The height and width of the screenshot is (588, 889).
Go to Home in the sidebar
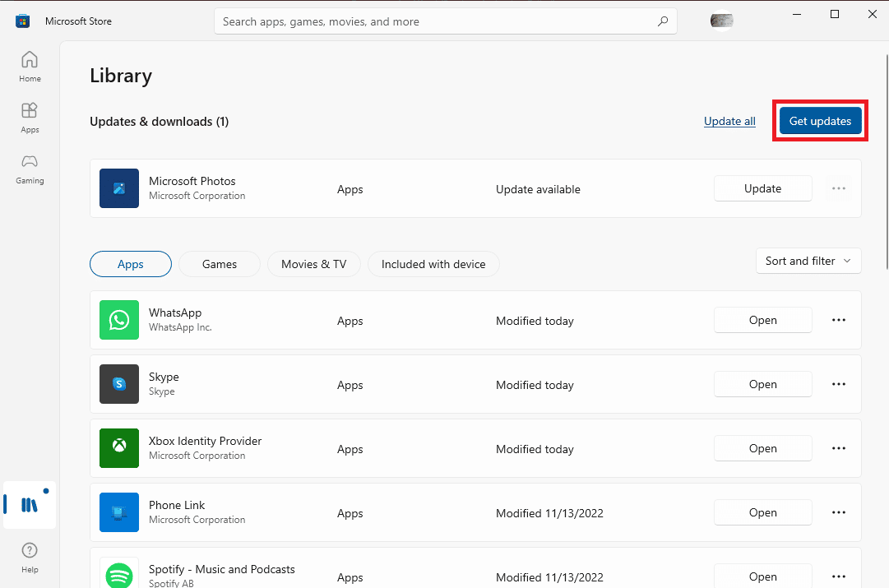(x=30, y=66)
